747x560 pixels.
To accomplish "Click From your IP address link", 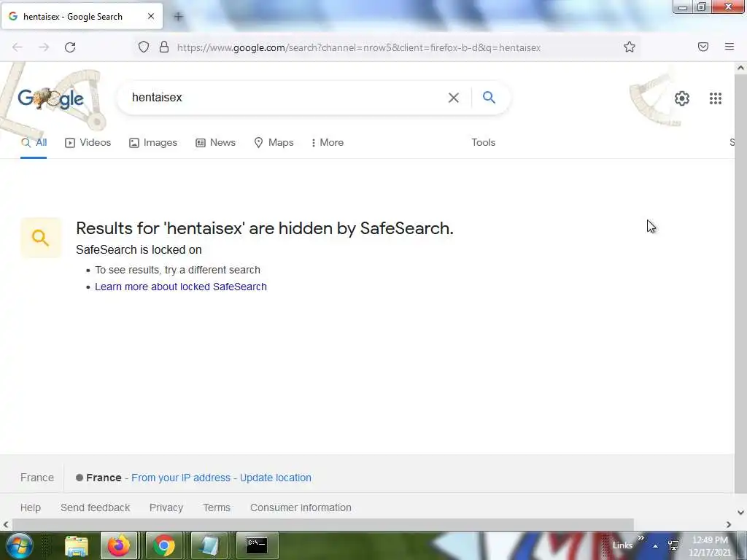I will [181, 478].
